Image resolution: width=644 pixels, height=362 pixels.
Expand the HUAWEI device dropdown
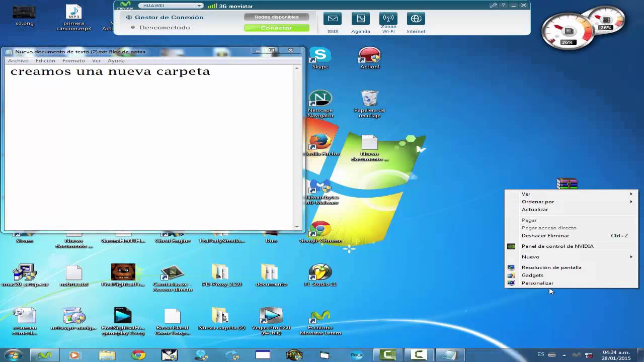click(x=199, y=6)
